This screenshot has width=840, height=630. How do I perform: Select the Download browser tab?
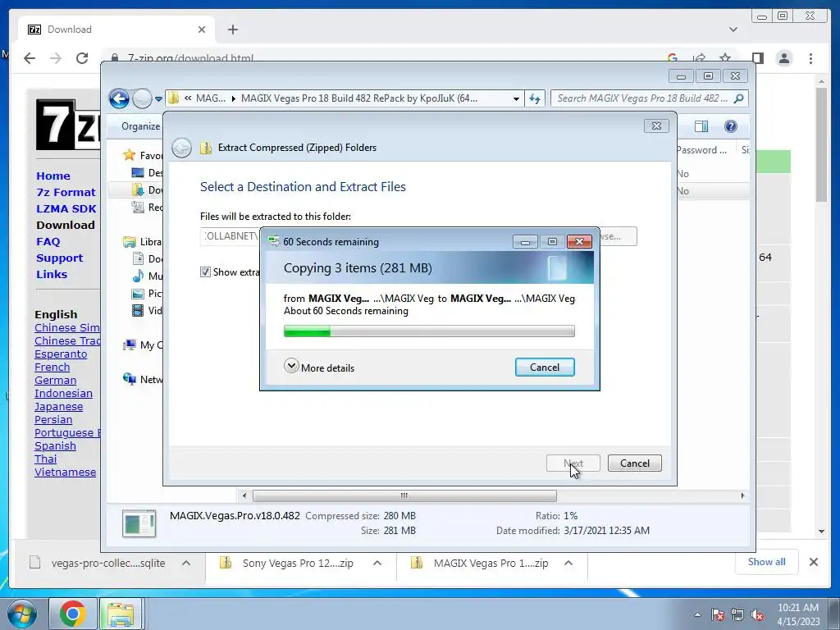pos(116,30)
